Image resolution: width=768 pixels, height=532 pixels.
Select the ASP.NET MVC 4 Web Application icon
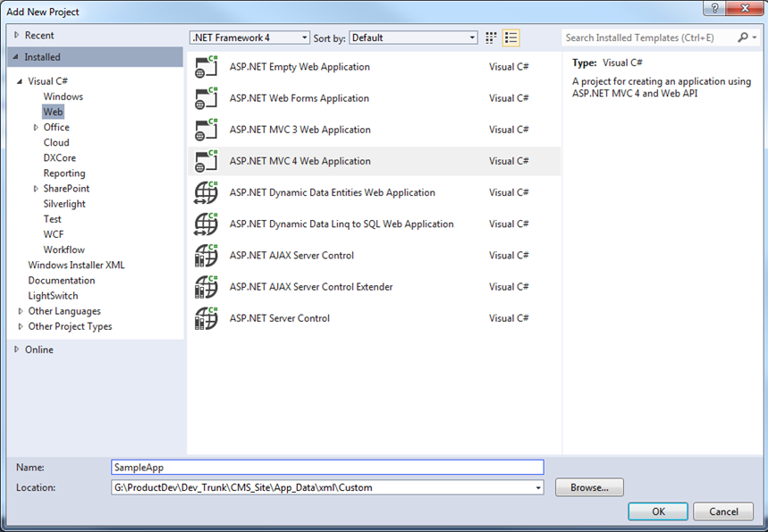(206, 160)
